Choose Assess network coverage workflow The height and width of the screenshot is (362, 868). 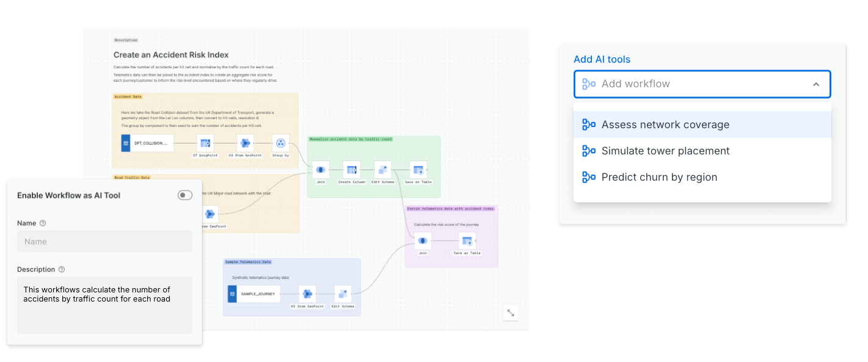(702, 125)
